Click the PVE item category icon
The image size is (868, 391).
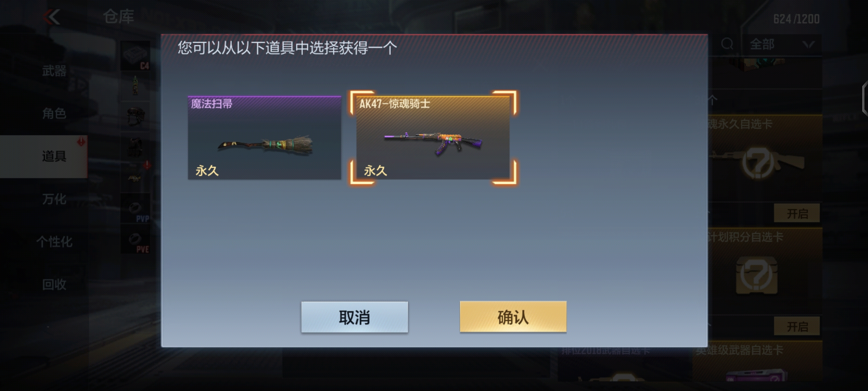click(x=135, y=239)
